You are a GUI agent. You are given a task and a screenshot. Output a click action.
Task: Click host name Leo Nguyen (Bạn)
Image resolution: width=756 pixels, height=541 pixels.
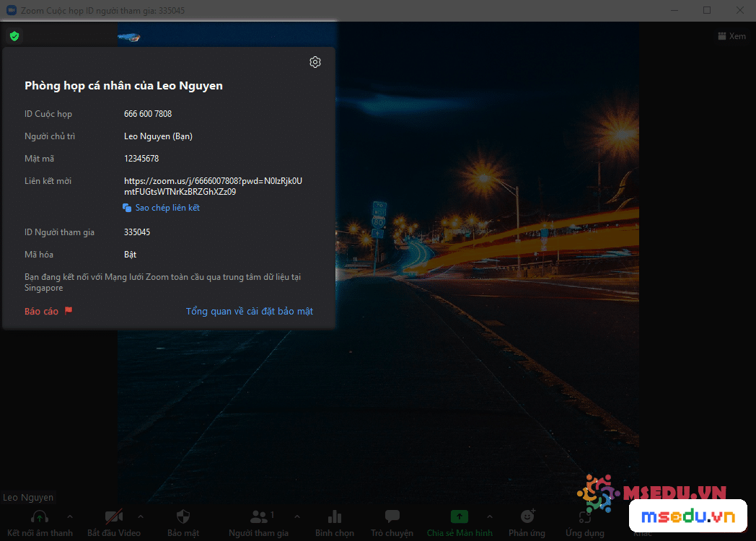click(x=158, y=136)
